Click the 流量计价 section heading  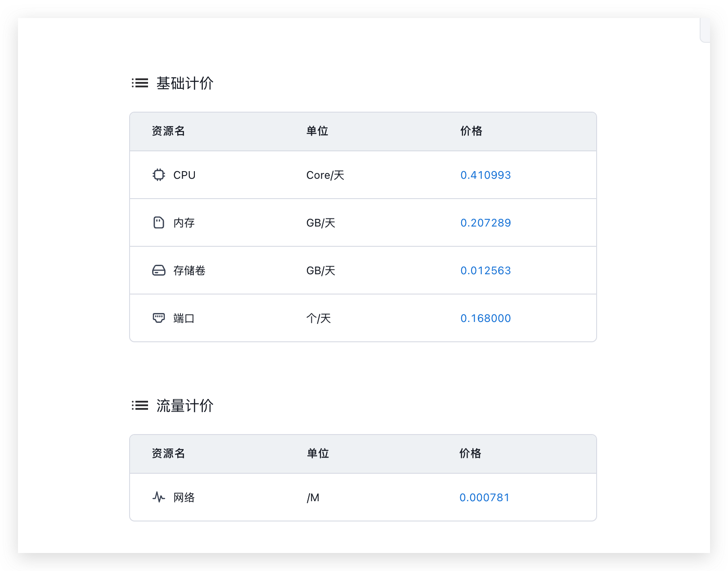tap(184, 406)
